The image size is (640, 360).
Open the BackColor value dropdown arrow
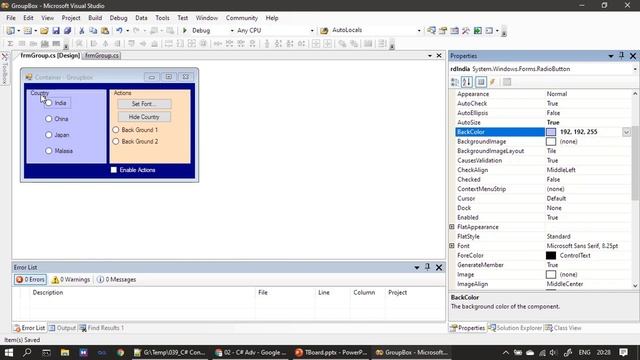pyautogui.click(x=627, y=132)
